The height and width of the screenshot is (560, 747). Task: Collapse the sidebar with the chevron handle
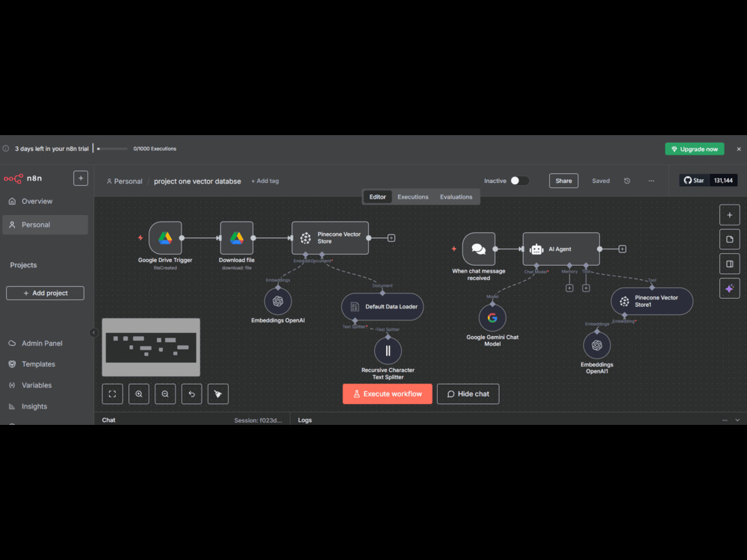point(94,332)
